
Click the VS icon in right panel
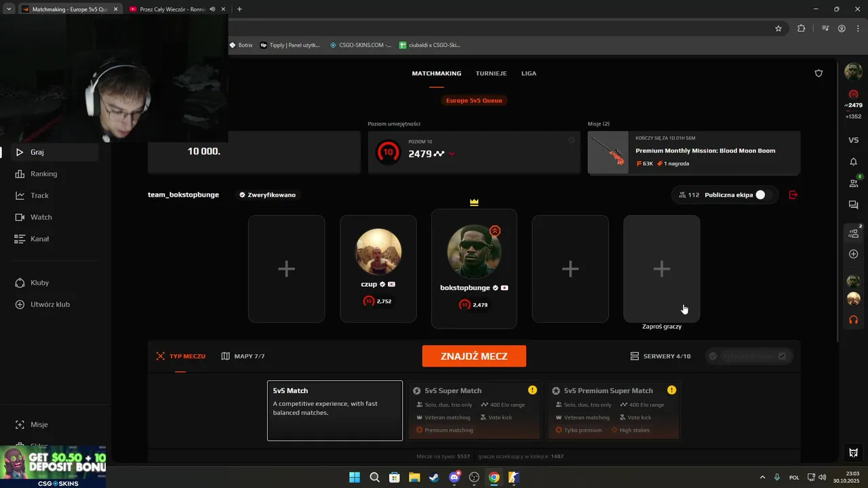853,140
